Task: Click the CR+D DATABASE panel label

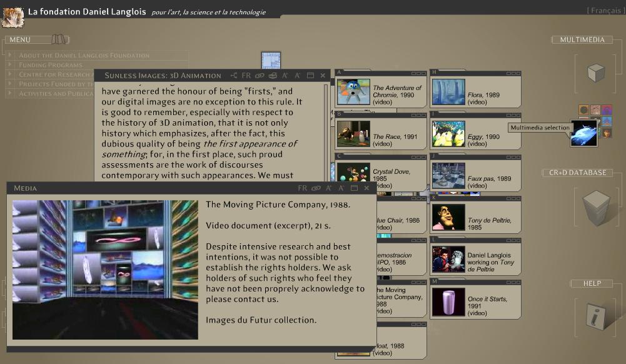Action: tap(578, 173)
